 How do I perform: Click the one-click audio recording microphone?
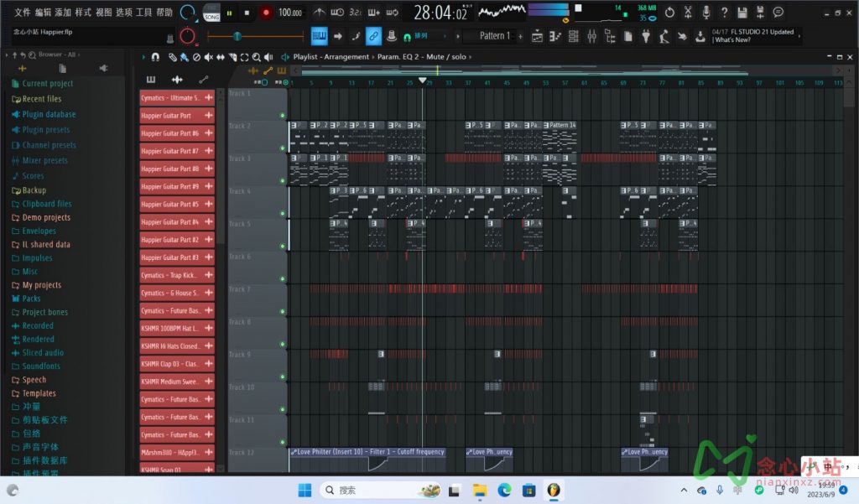(706, 12)
